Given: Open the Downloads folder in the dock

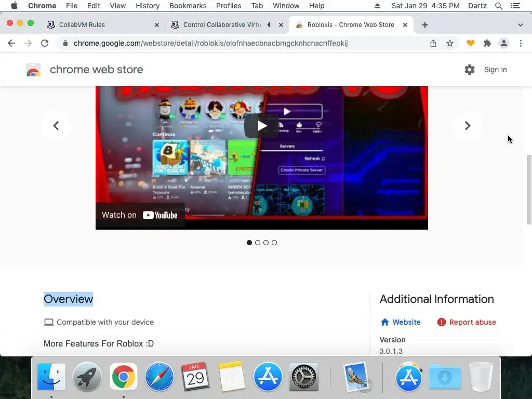Looking at the screenshot, I should [445, 376].
